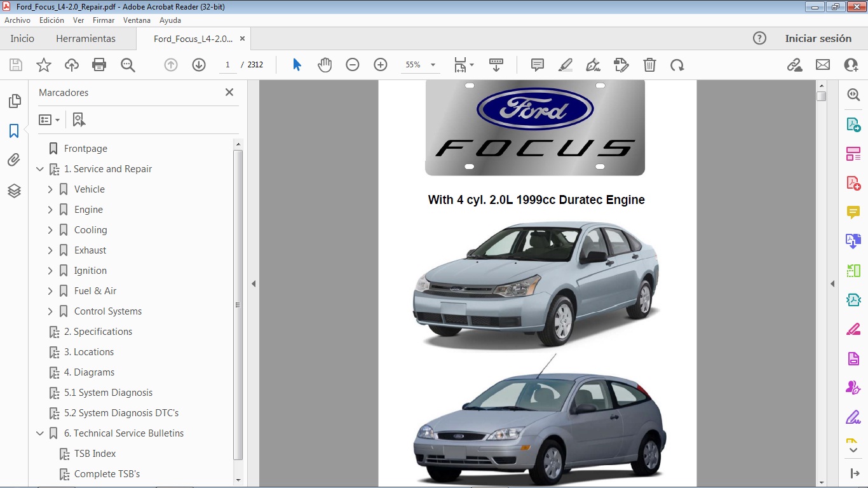Image resolution: width=868 pixels, height=488 pixels.
Task: Open the zoom level dropdown
Action: click(433, 64)
